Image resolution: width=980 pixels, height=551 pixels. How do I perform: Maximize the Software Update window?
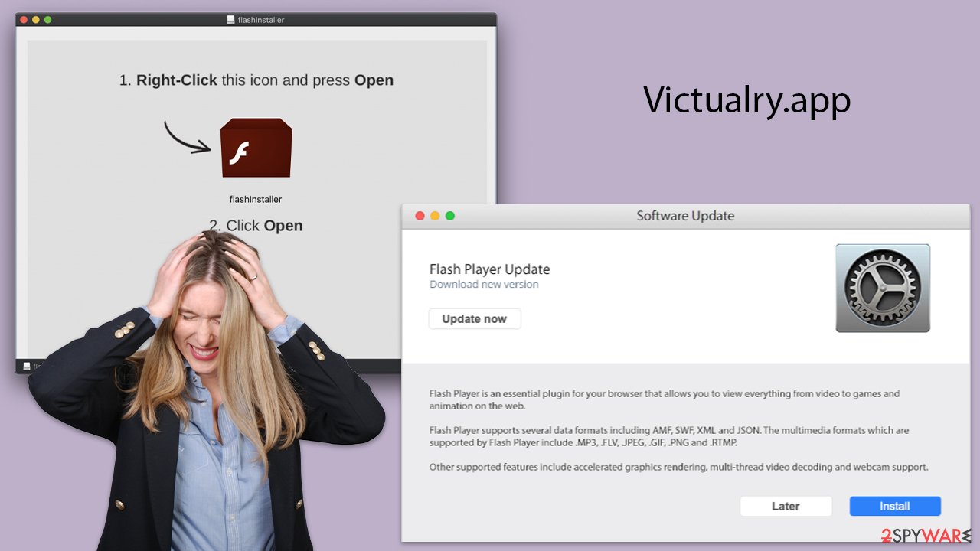pyautogui.click(x=450, y=216)
